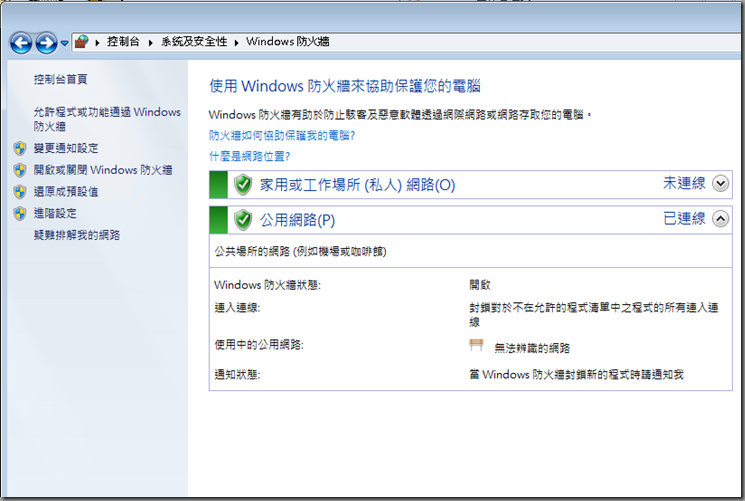Image resolution: width=745 pixels, height=501 pixels.
Task: Expand the arrow before 控制台 breadcrumb
Action: pyautogui.click(x=97, y=42)
